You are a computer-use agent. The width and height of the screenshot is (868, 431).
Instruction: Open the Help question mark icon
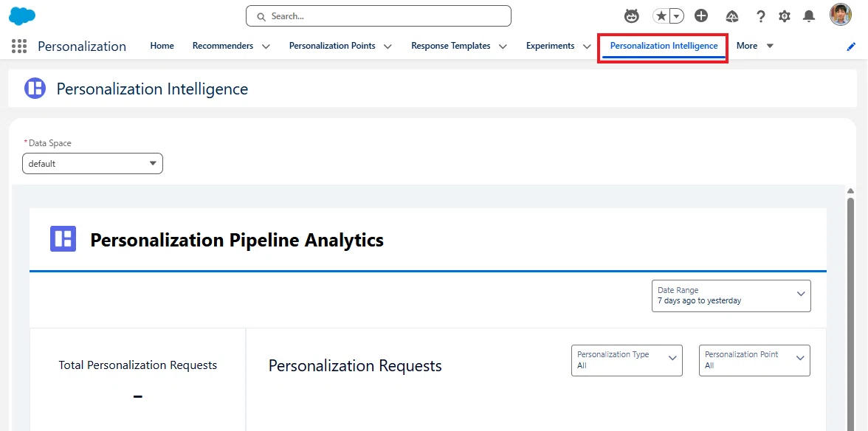tap(760, 16)
